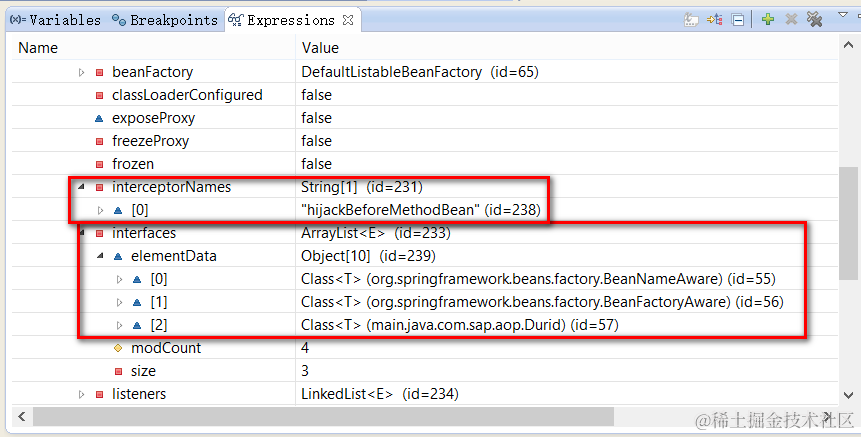Click blue triangle icon of BeanNameAware row
The height and width of the screenshot is (437, 861).
pos(137,279)
